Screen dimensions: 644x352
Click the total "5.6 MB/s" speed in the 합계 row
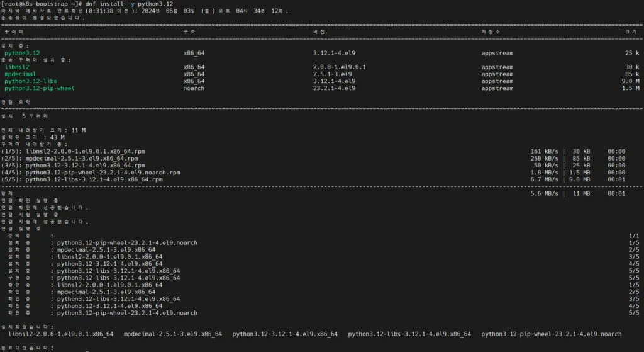point(544,193)
